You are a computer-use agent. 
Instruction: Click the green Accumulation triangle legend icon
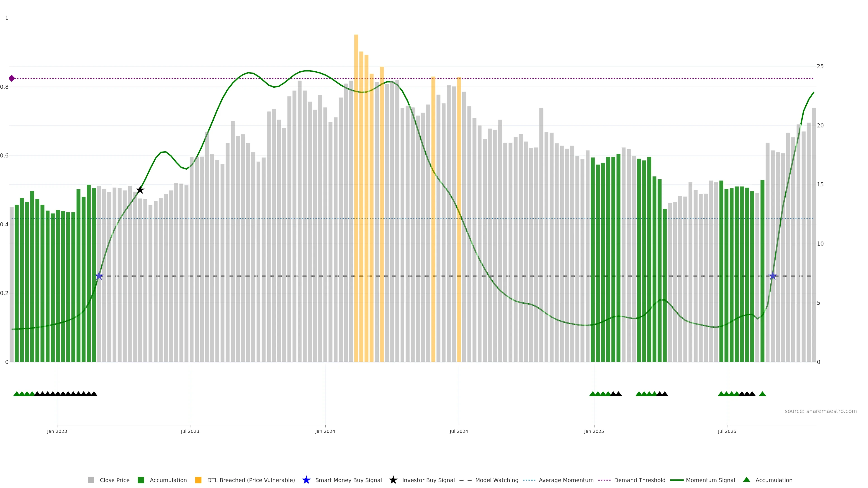click(746, 480)
